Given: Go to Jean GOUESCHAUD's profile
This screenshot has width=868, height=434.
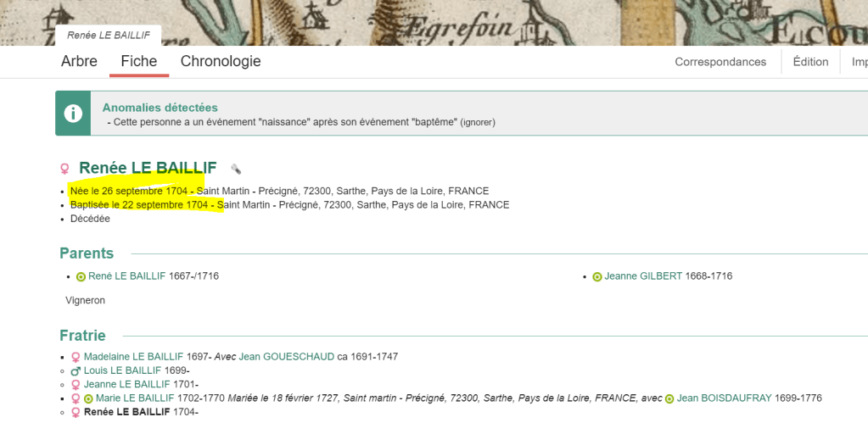Looking at the screenshot, I should [x=287, y=357].
